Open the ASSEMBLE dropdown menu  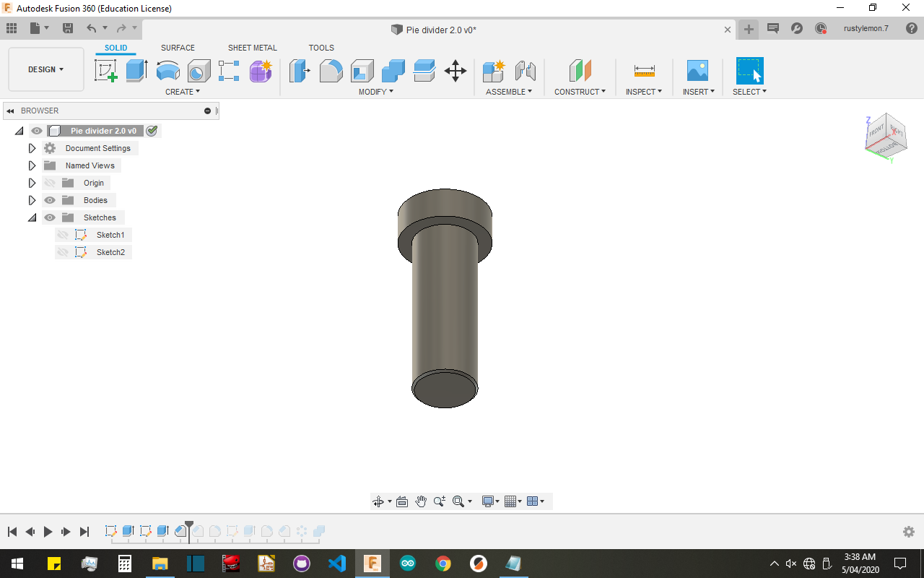point(509,92)
